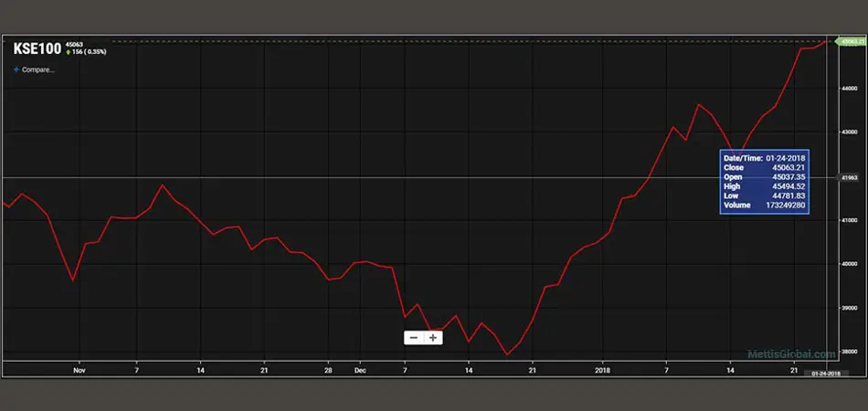Click the zoom out minus button

414,337
